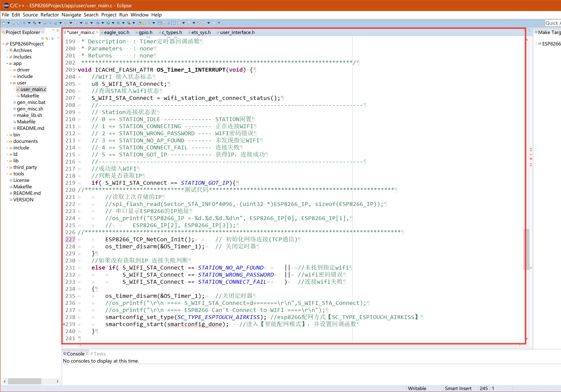This screenshot has width=561, height=392.
Task: Collapse the user folder in tree
Action: [11, 83]
